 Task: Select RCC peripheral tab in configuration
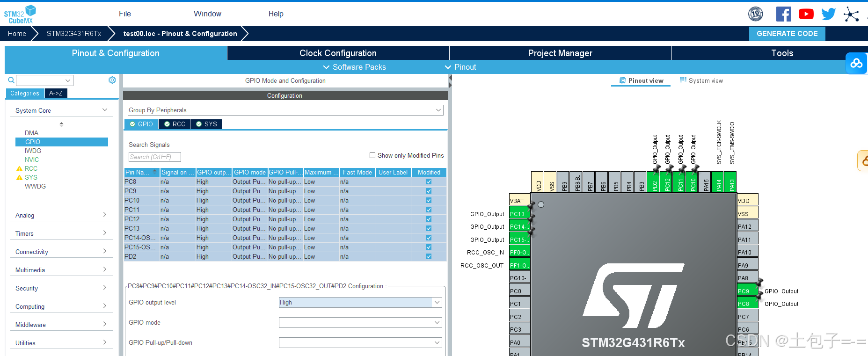[x=175, y=124]
